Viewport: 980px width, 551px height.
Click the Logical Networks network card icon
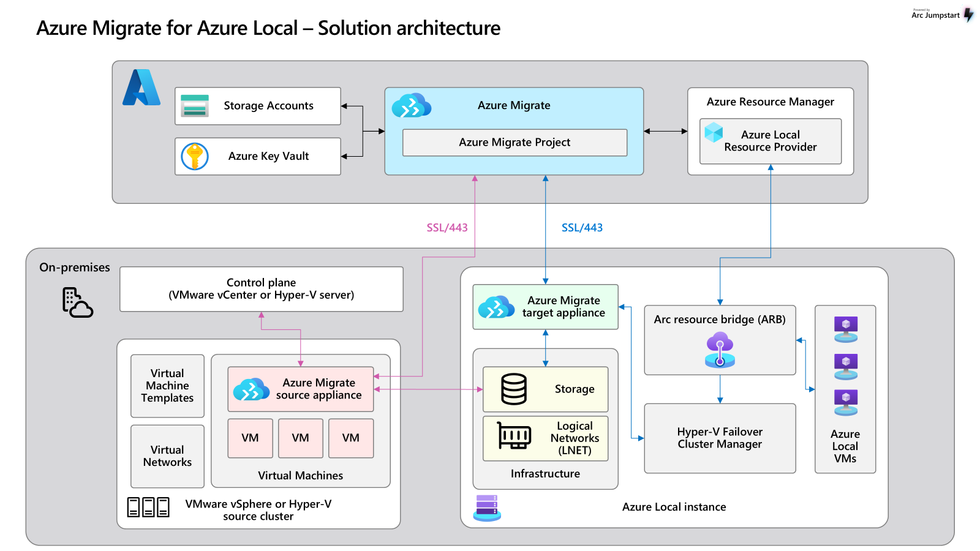pyautogui.click(x=514, y=436)
